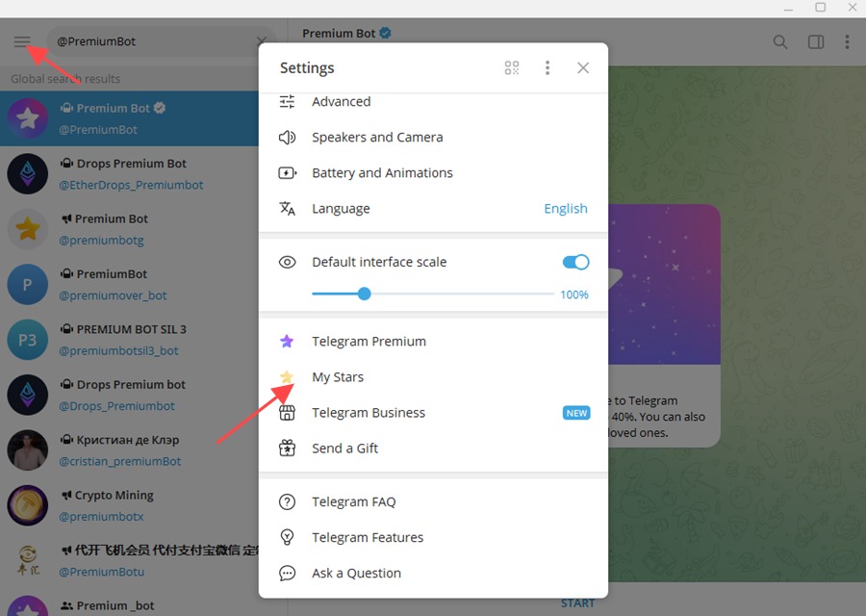
Task: Click the Telegram Business shop icon
Action: tap(287, 413)
